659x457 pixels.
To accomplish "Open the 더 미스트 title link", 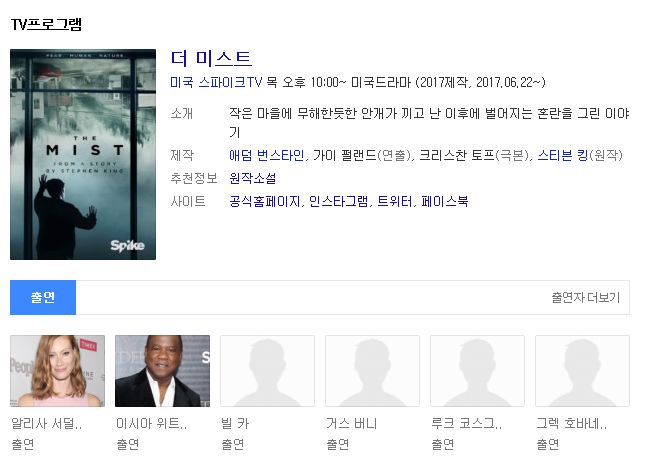I will pos(211,58).
